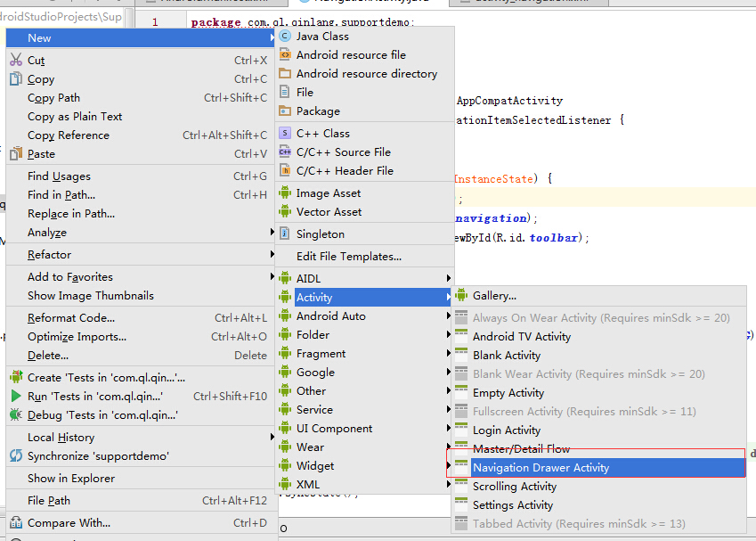
Task: Expand the Local History submenu arrow
Action: point(272,437)
